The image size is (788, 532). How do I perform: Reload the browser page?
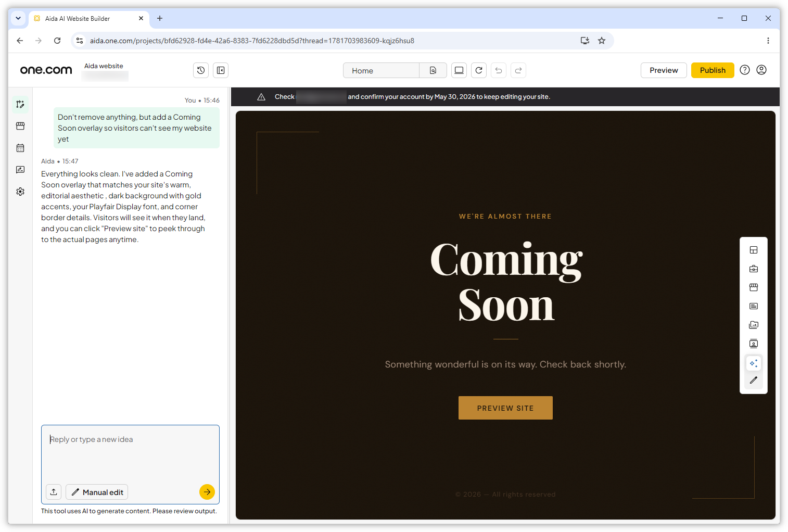[x=57, y=41]
